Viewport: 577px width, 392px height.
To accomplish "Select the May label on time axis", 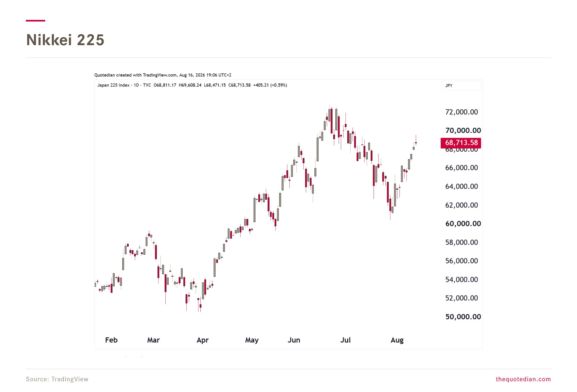I will (x=252, y=340).
